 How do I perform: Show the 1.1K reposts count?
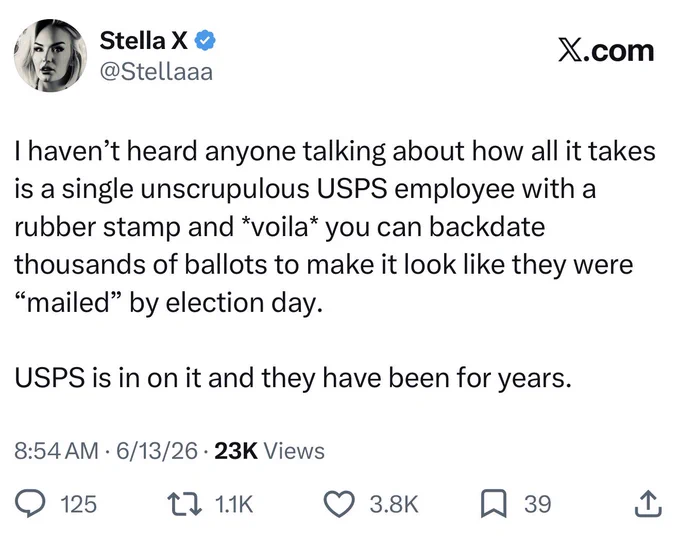click(234, 504)
